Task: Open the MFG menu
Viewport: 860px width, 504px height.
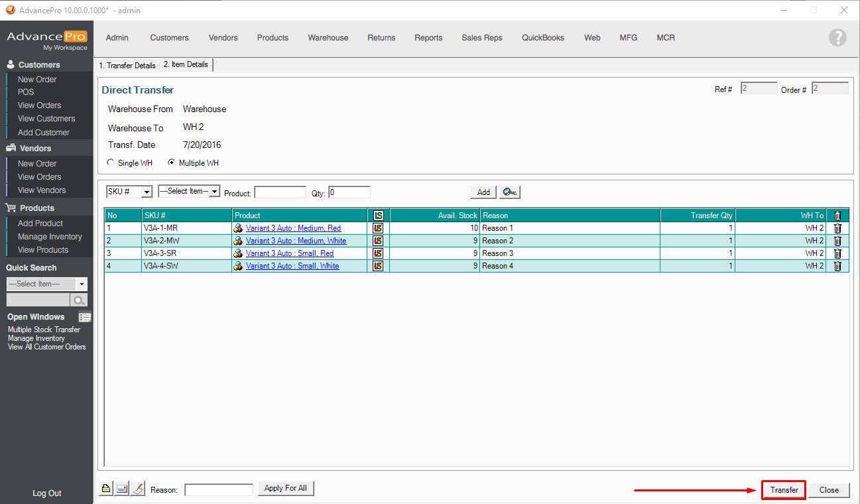Action: (629, 38)
